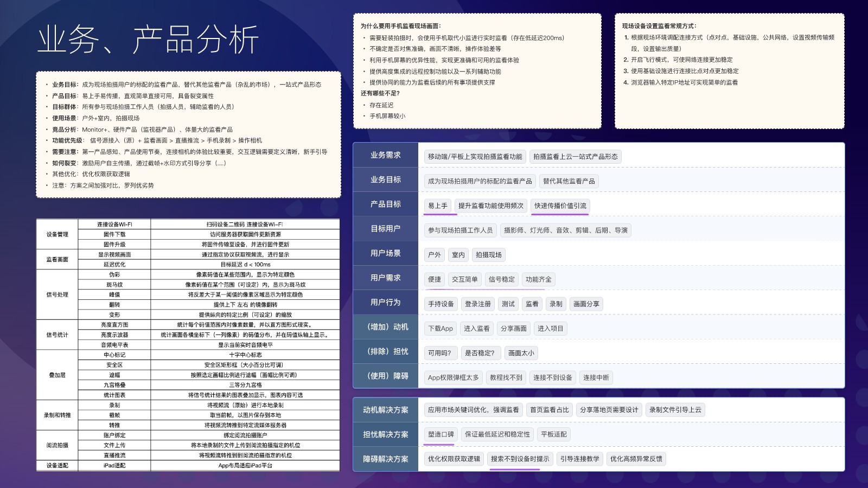Image resolution: width=868 pixels, height=488 pixels.
Task: Select the 担忧解决方案 row header
Action: (386, 434)
